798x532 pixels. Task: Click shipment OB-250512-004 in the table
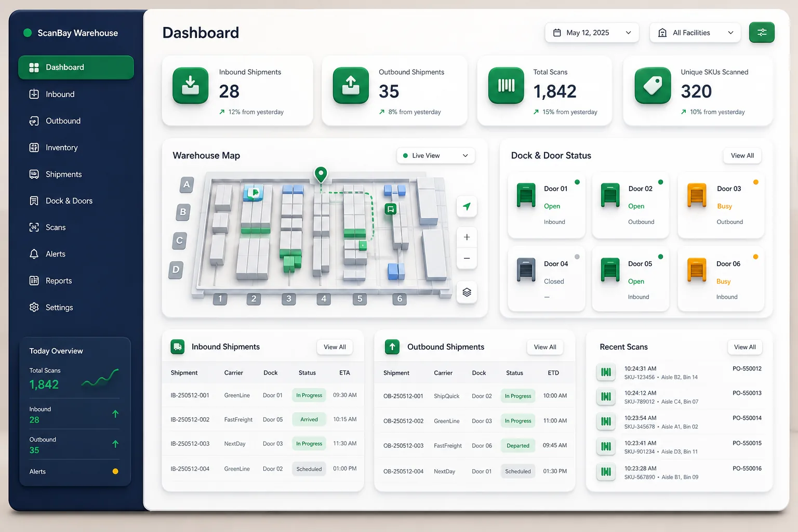403,471
